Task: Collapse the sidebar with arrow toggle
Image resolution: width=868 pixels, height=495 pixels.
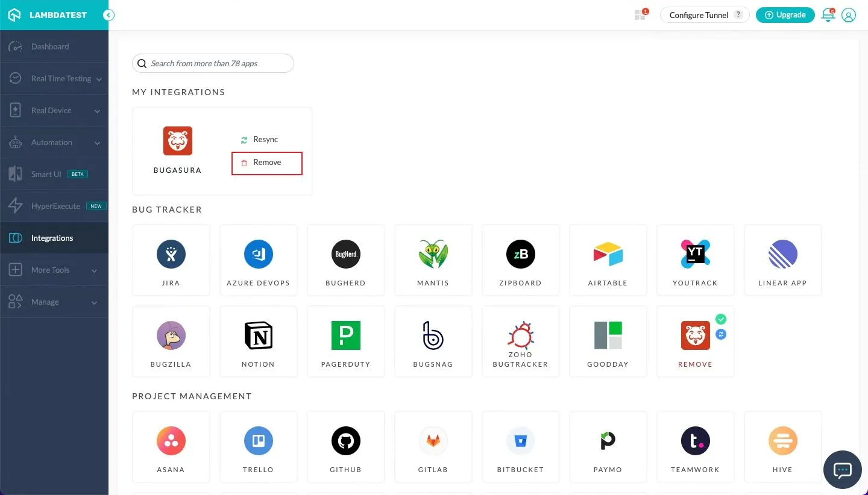Action: (x=108, y=16)
